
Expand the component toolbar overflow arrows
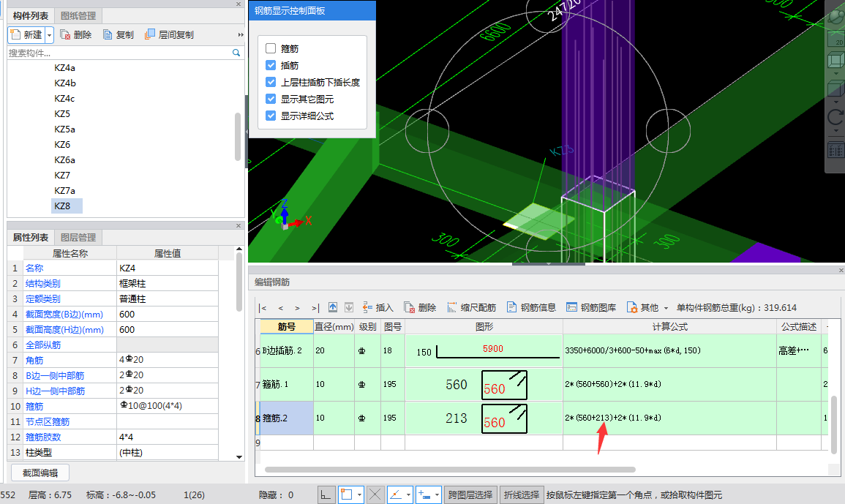tap(241, 34)
